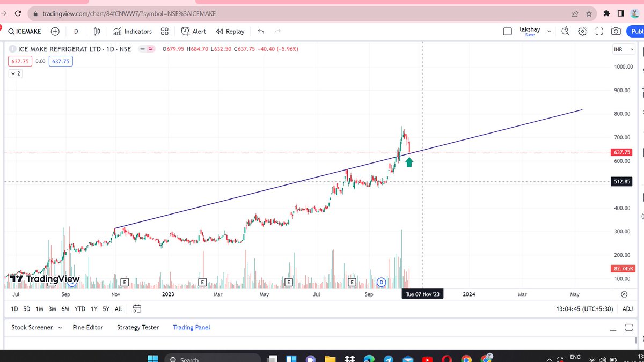Share this page from the address bar

pyautogui.click(x=575, y=13)
